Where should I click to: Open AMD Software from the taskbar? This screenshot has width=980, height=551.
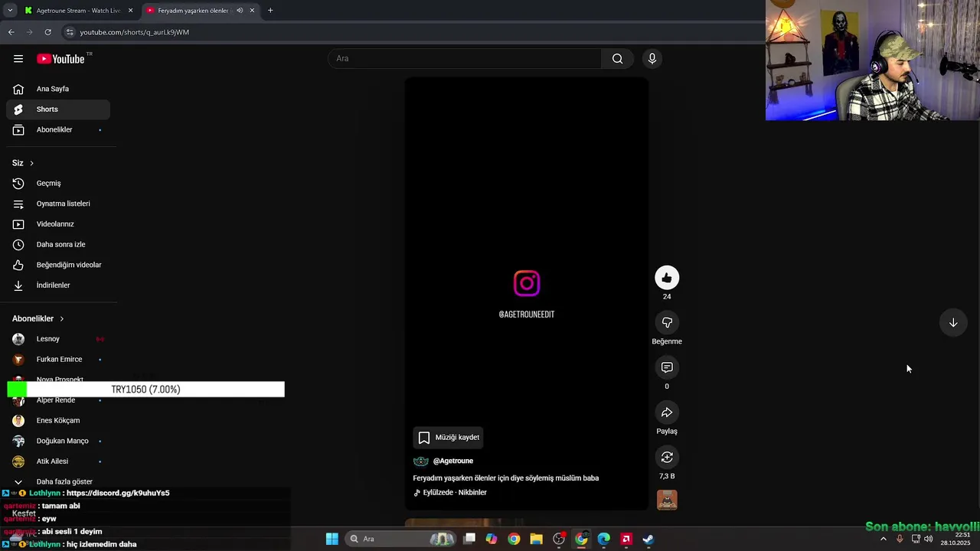click(626, 539)
